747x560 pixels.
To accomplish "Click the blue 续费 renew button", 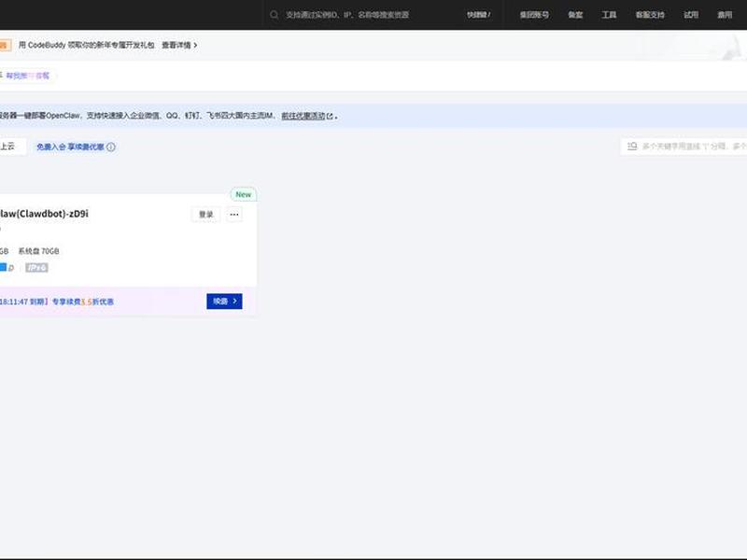I will point(224,301).
